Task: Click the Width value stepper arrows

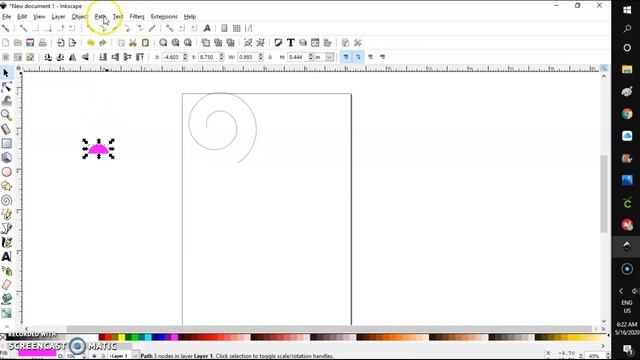Action: (x=260, y=57)
